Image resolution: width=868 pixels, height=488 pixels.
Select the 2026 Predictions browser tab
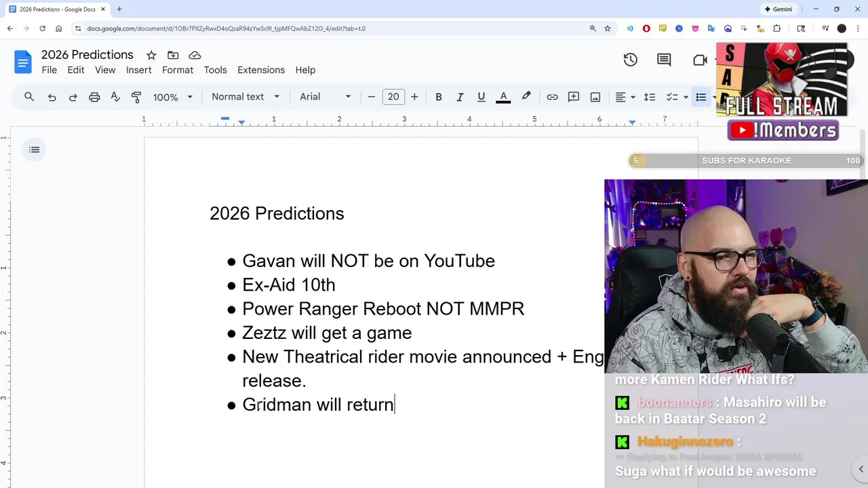57,9
